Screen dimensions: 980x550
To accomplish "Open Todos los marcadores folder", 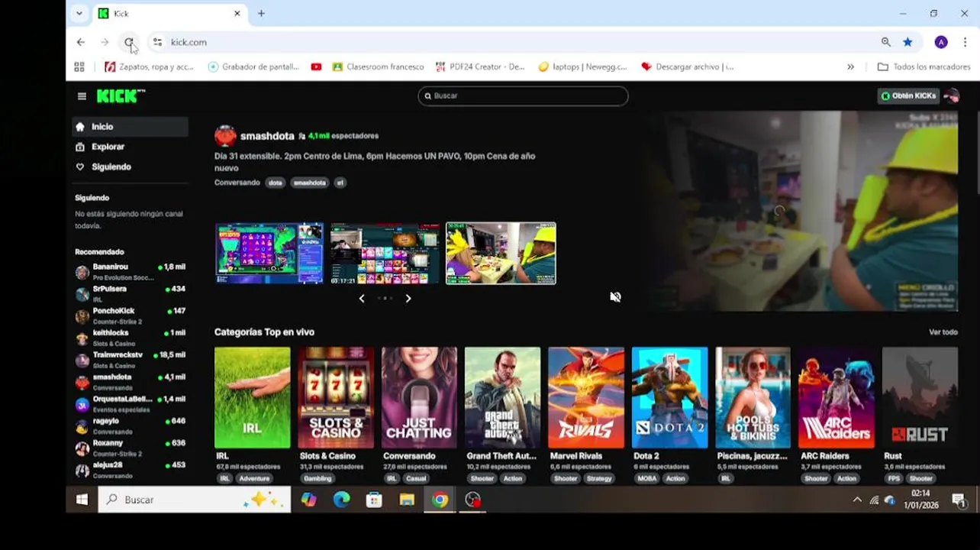I will point(924,67).
